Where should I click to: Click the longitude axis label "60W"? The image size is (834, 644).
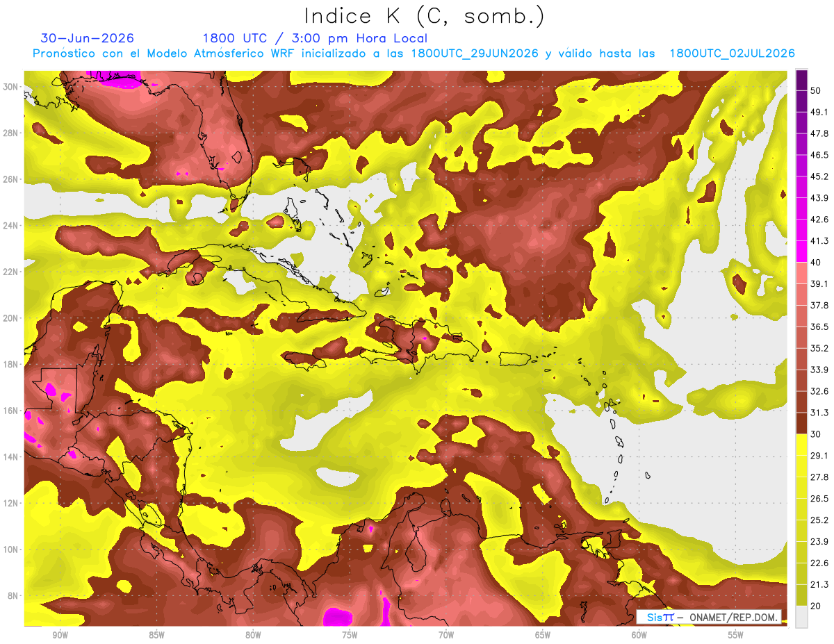pyautogui.click(x=639, y=635)
